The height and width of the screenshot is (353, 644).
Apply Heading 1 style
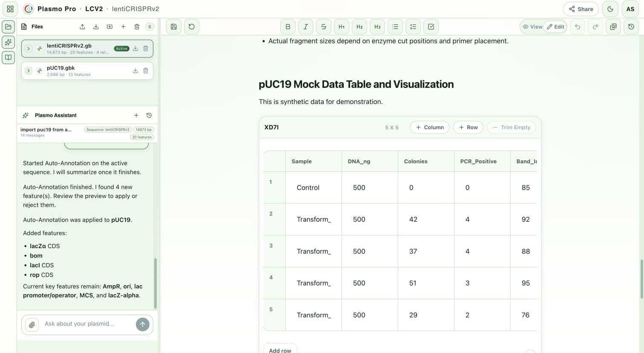[x=342, y=26]
